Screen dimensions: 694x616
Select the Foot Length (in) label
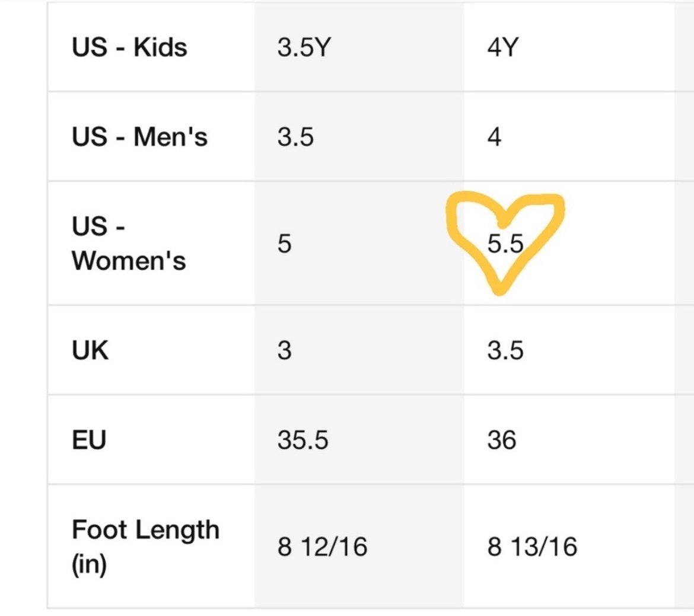tap(145, 547)
